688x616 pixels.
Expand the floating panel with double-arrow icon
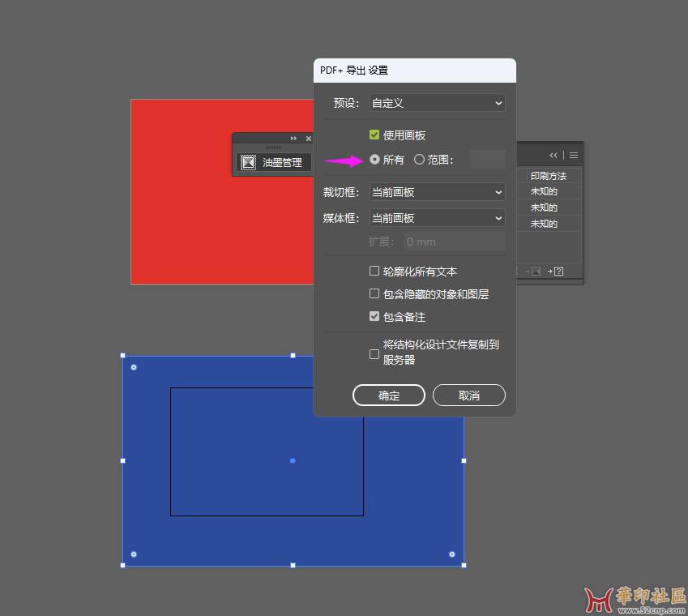[293, 139]
